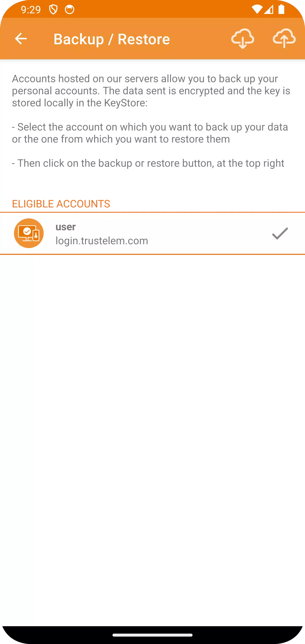Viewport: 305px width, 644px height.
Task: Tap the "Backup / Restore" title
Action: tap(112, 39)
